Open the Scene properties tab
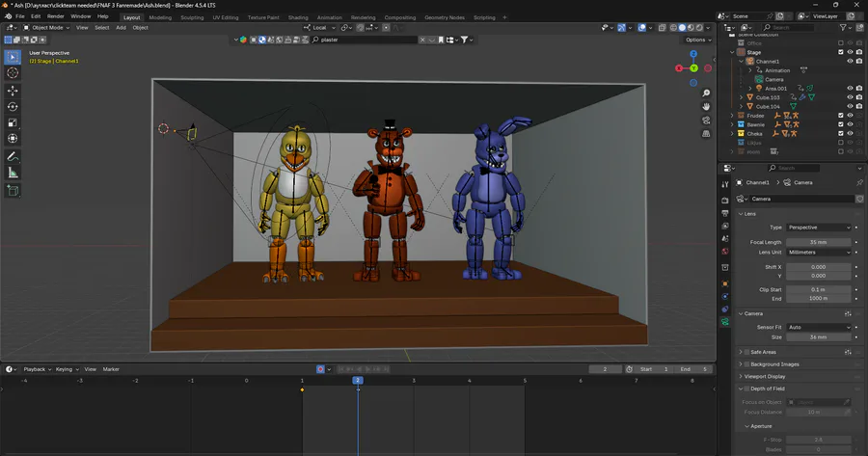The image size is (868, 456). click(x=725, y=238)
